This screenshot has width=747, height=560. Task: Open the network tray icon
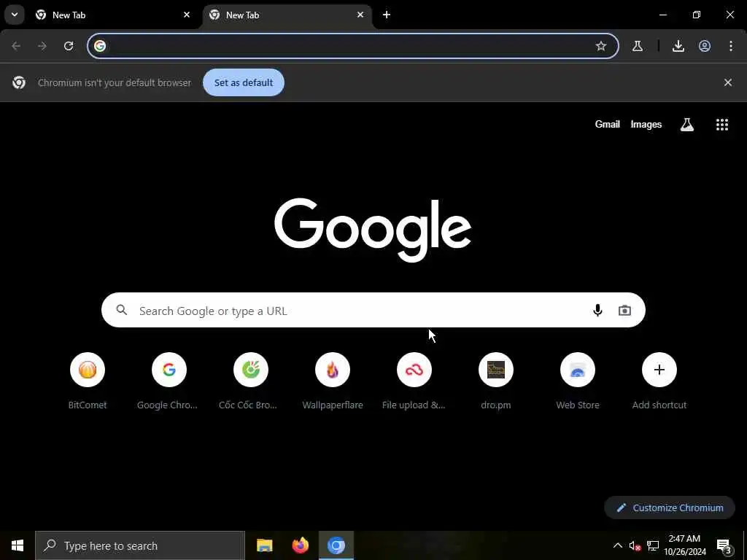coord(653,545)
